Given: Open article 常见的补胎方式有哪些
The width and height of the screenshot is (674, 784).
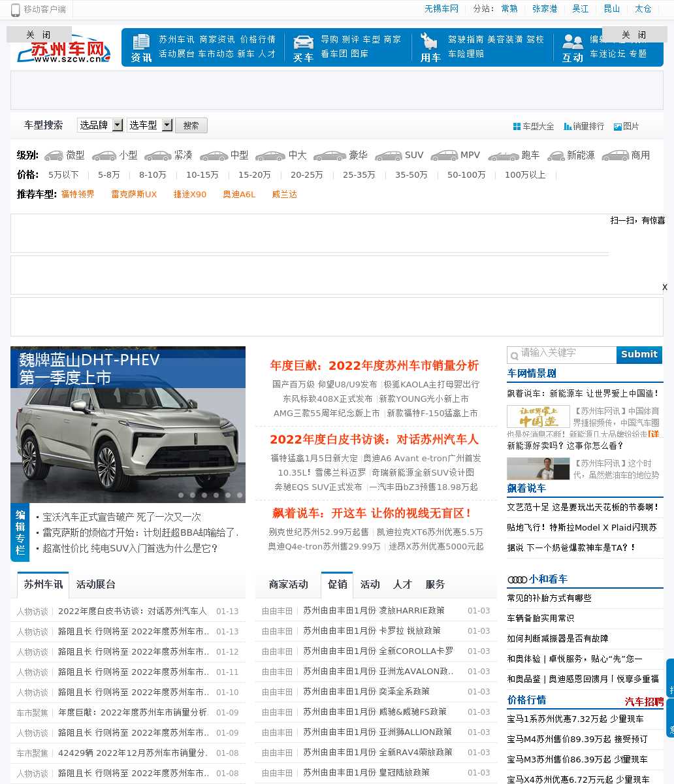Looking at the screenshot, I should tap(549, 598).
